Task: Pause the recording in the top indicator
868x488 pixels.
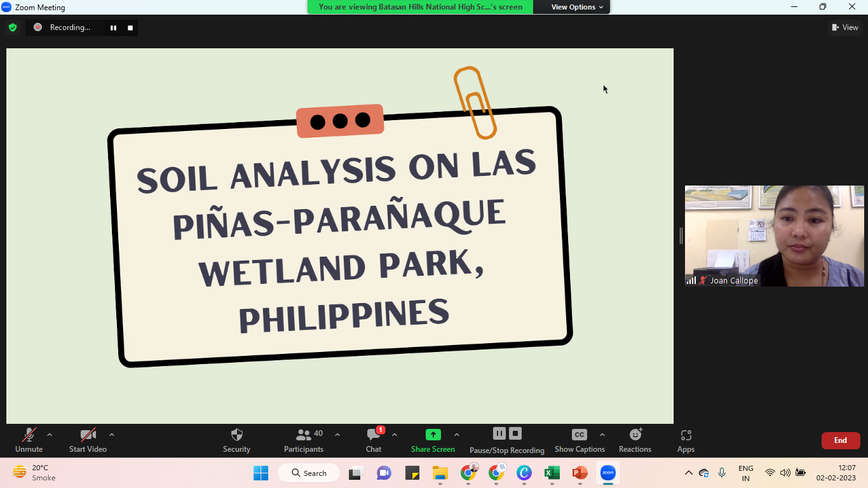Action: point(114,27)
